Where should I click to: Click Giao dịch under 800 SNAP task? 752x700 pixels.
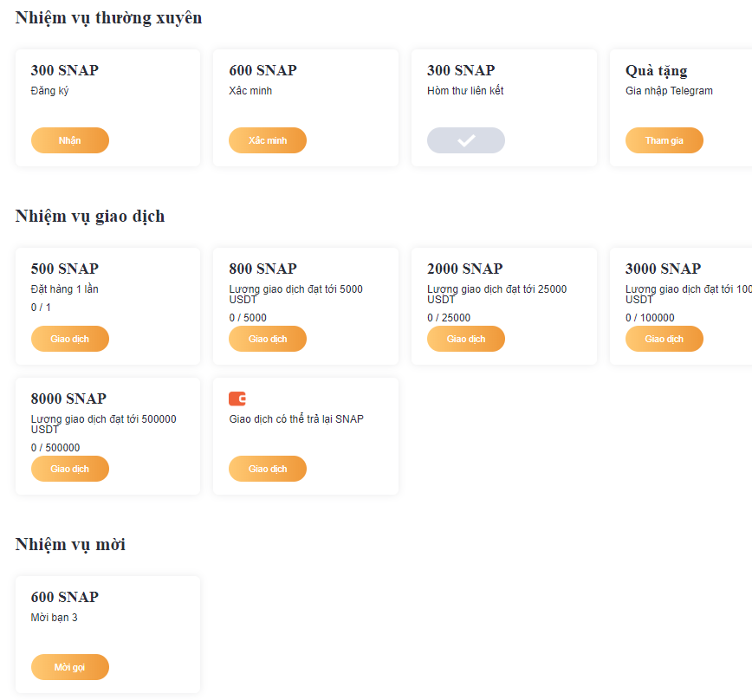tap(268, 339)
